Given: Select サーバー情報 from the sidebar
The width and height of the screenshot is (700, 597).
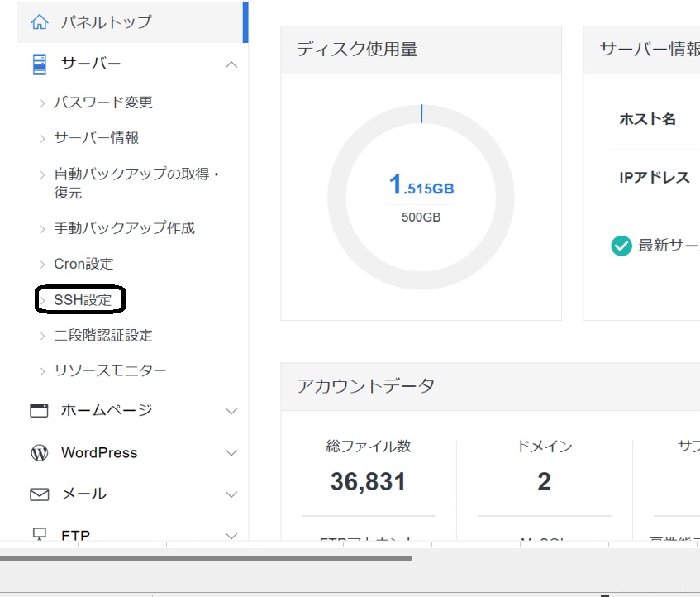Looking at the screenshot, I should [x=96, y=138].
